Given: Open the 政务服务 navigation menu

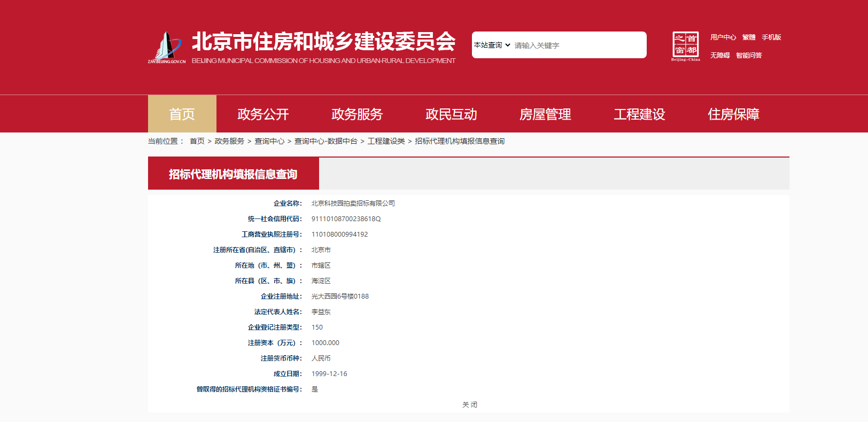Looking at the screenshot, I should click(357, 114).
